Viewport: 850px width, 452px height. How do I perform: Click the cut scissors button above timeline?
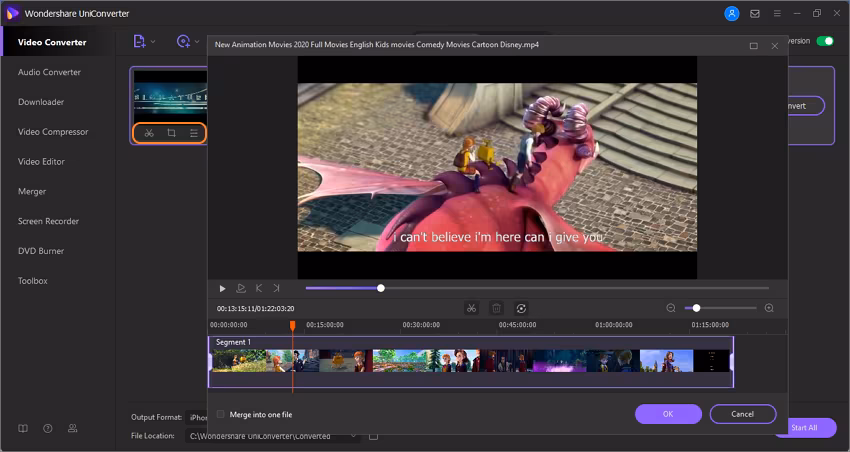click(x=472, y=308)
